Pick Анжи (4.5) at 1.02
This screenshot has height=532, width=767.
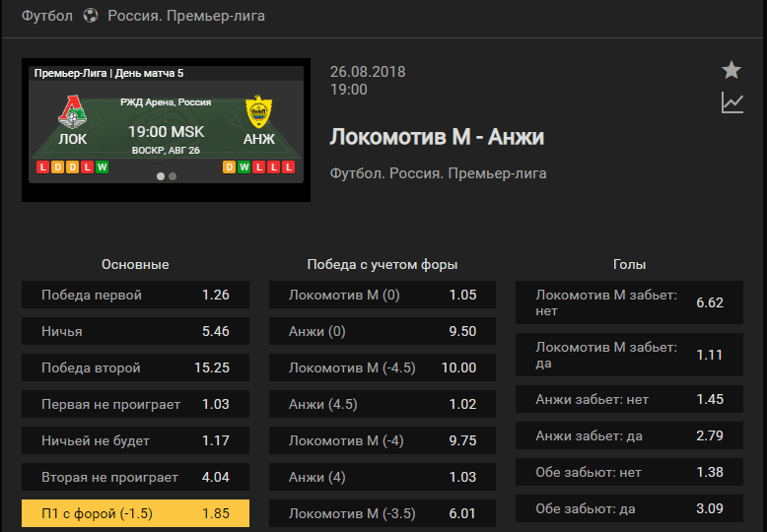click(x=383, y=404)
